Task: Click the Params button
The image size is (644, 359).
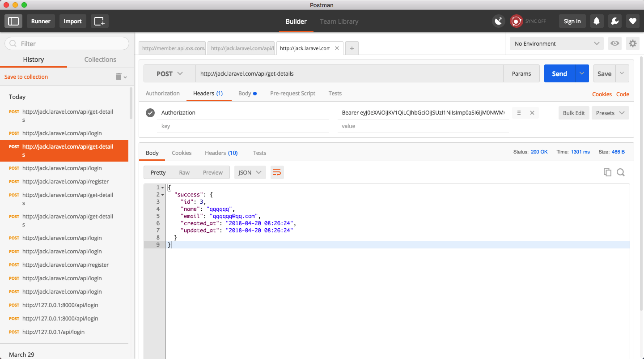Action: (521, 73)
